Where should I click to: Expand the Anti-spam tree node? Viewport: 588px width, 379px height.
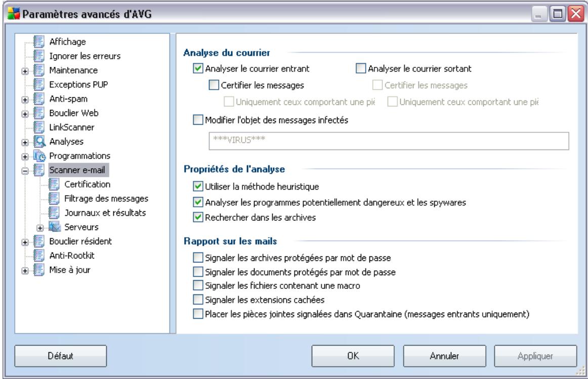[25, 99]
